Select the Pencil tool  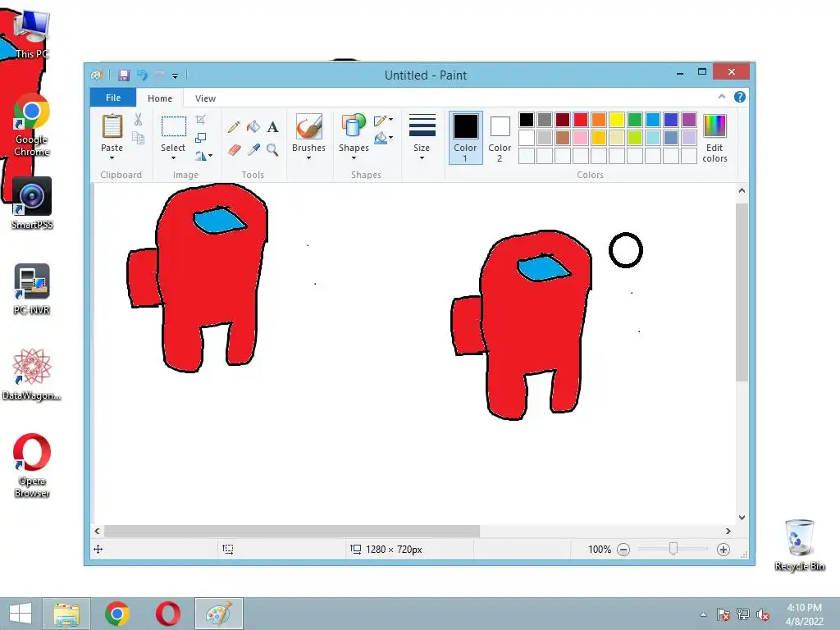pyautogui.click(x=234, y=127)
